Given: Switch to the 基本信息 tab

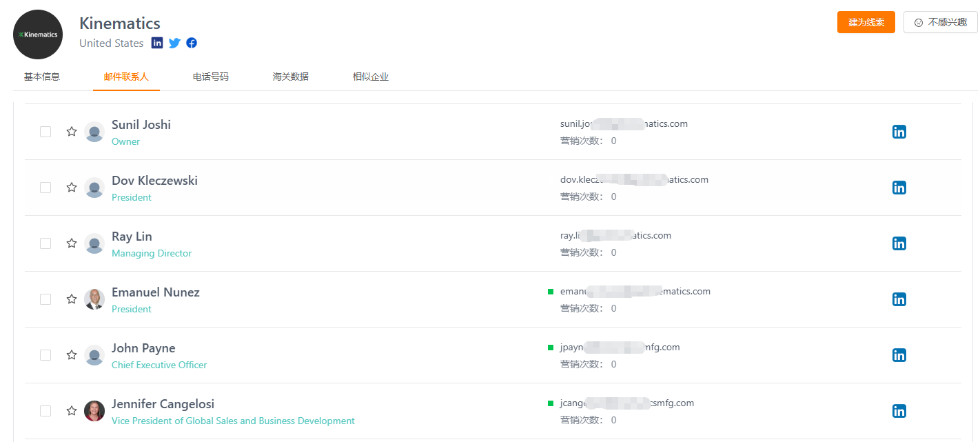Looking at the screenshot, I should pos(42,77).
